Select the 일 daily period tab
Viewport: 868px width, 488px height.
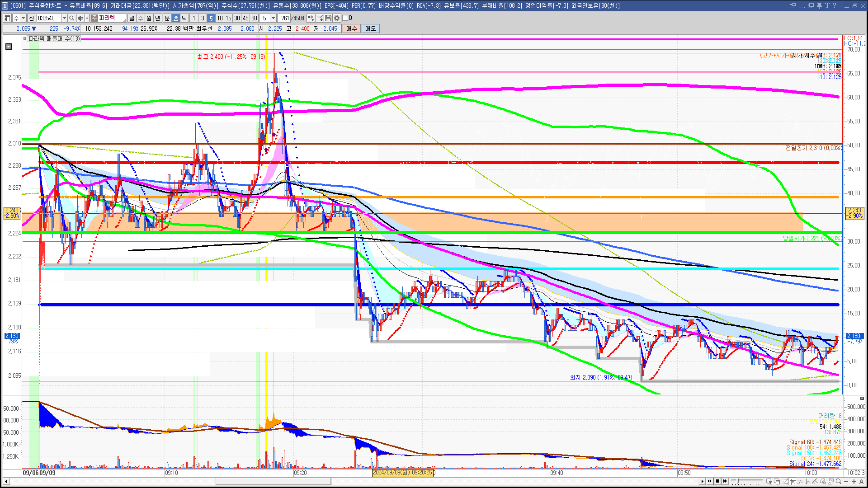pos(132,18)
